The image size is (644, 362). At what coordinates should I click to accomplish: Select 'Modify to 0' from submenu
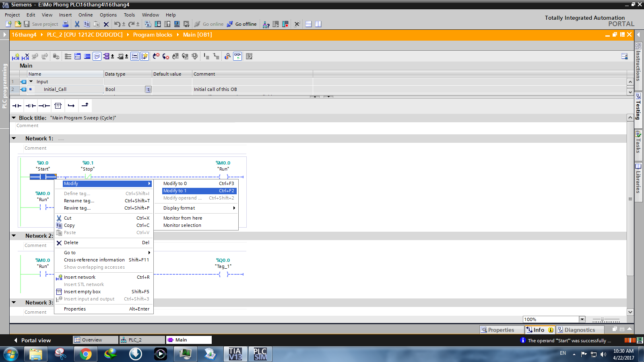[x=199, y=183]
